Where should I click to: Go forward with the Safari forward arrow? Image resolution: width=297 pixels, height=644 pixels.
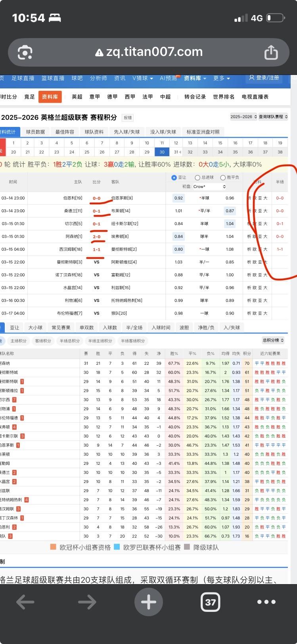pos(87,602)
